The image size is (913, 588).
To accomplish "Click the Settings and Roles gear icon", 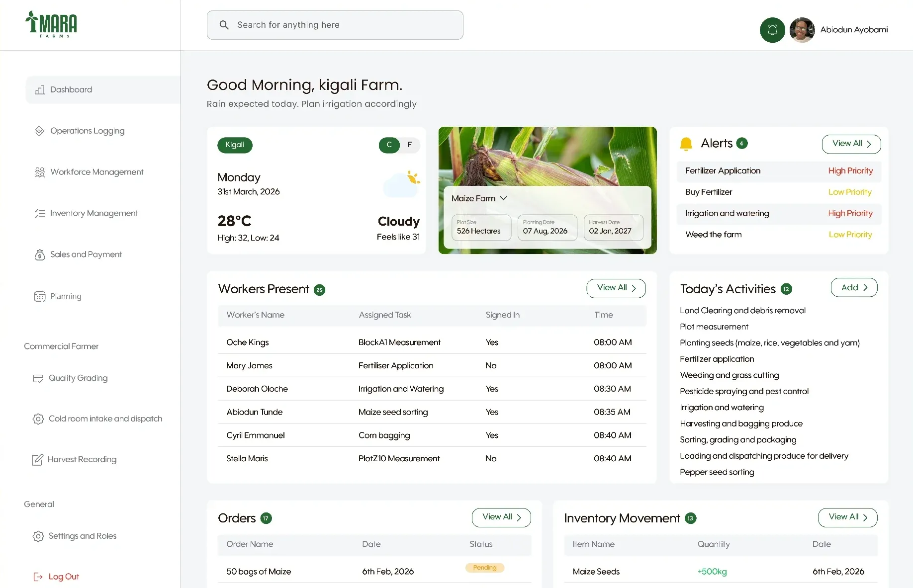I will pyautogui.click(x=38, y=536).
